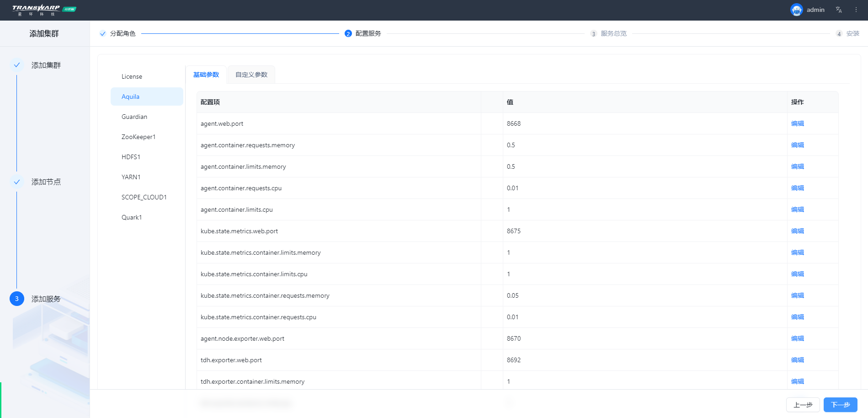
Task: Click 添加集群 in the left progress list
Action: (x=46, y=65)
